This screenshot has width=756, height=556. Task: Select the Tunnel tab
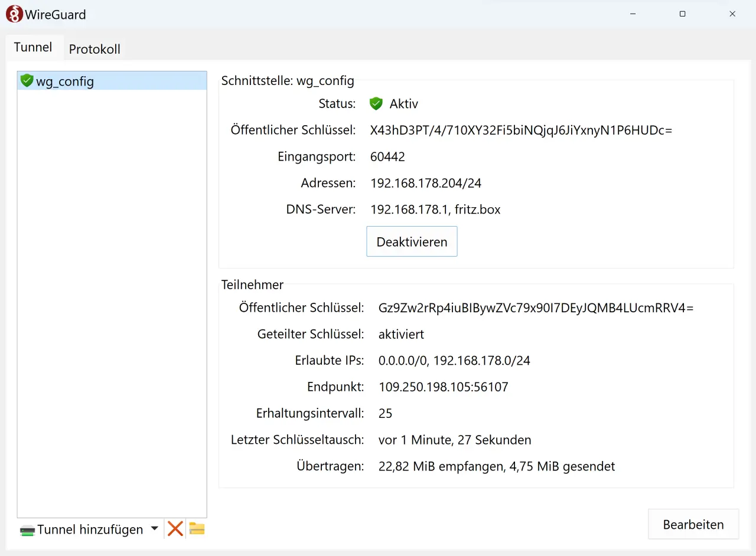[33, 47]
